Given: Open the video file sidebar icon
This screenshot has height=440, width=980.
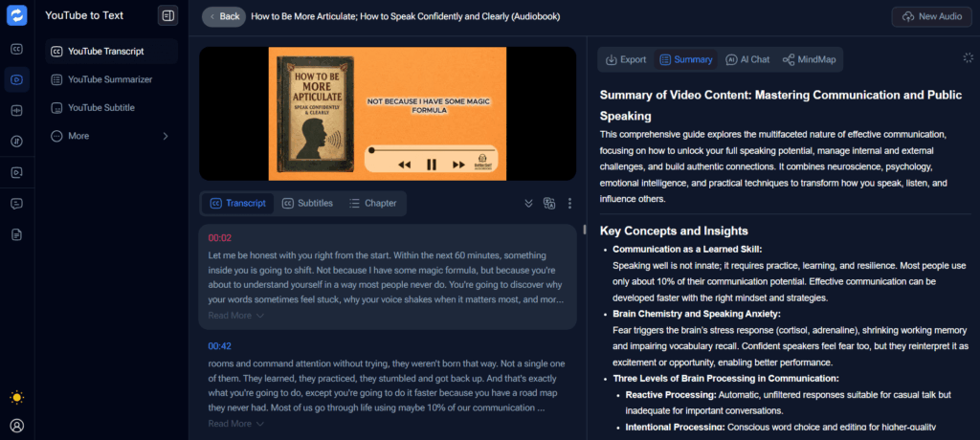Looking at the screenshot, I should 17,173.
